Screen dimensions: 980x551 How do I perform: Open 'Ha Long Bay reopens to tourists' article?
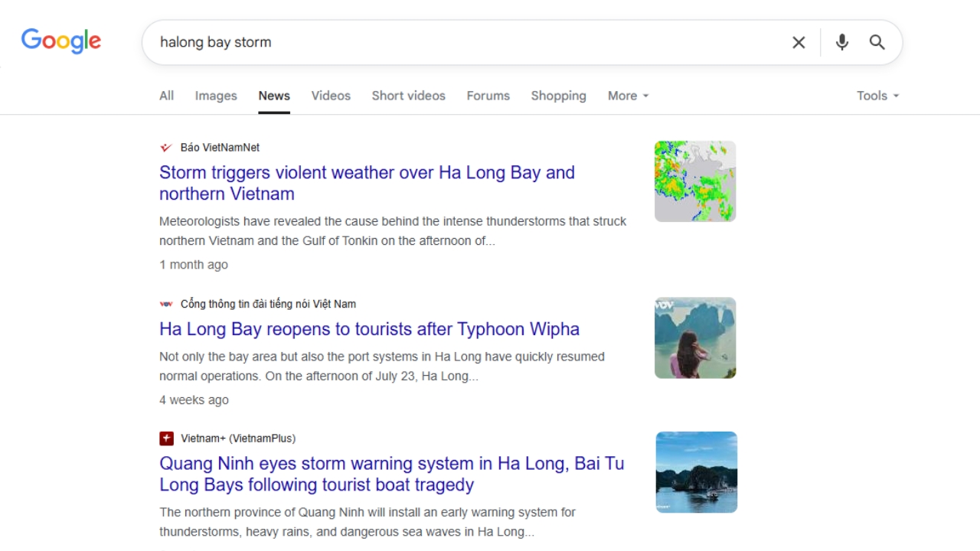[369, 329]
